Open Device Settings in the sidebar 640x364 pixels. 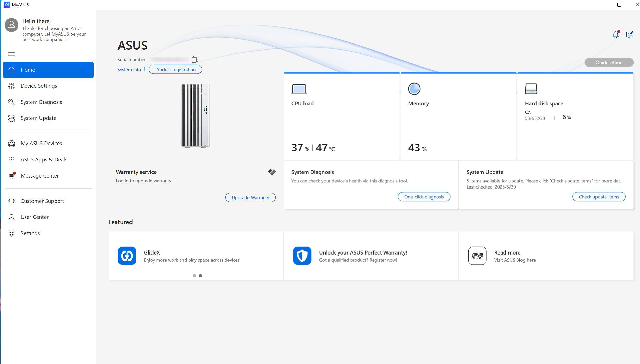click(39, 86)
